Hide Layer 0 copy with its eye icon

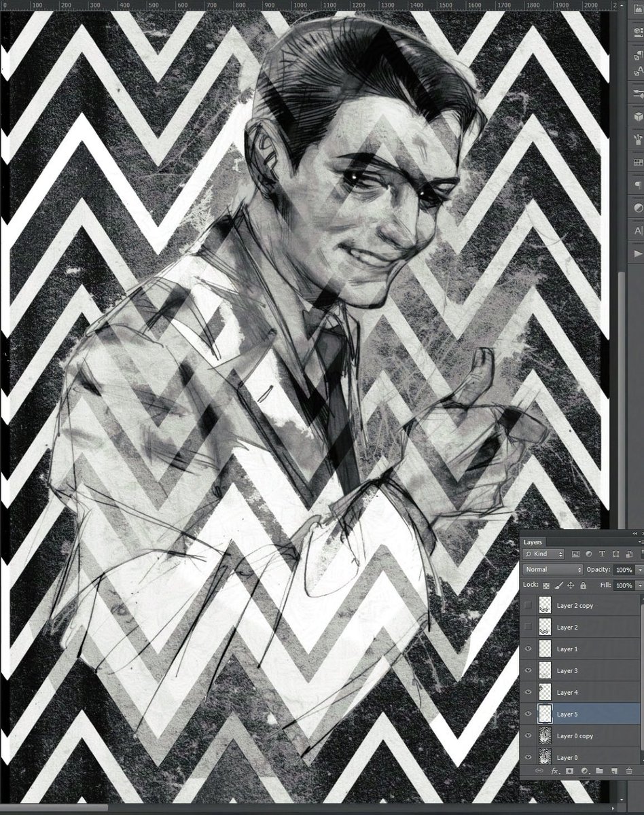[529, 736]
